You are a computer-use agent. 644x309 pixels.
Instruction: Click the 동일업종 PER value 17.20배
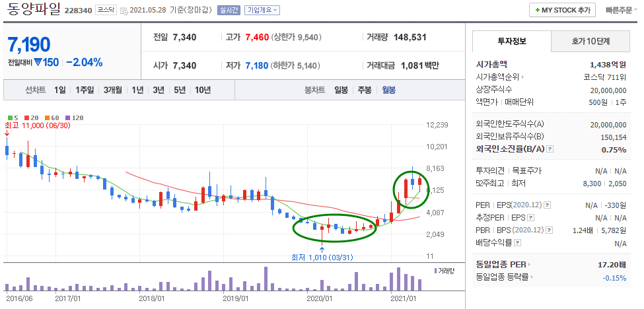coord(612,265)
